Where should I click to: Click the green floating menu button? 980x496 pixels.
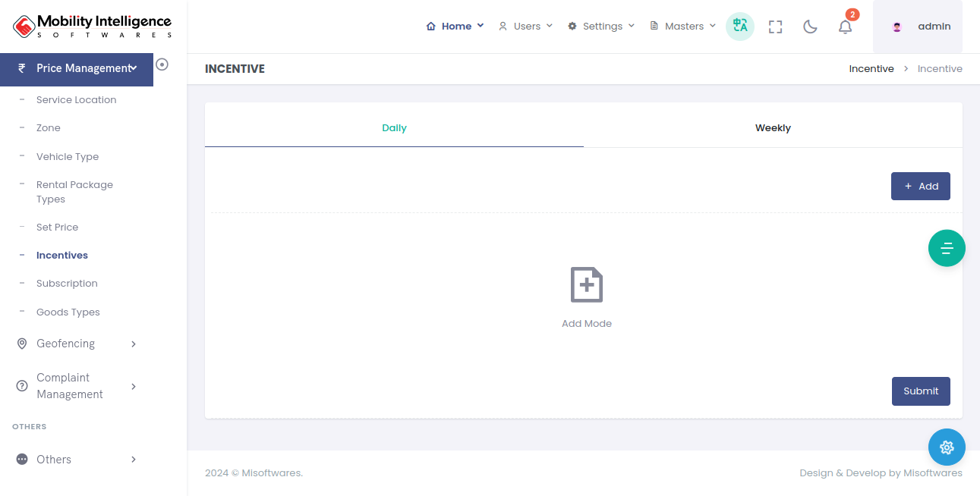947,248
